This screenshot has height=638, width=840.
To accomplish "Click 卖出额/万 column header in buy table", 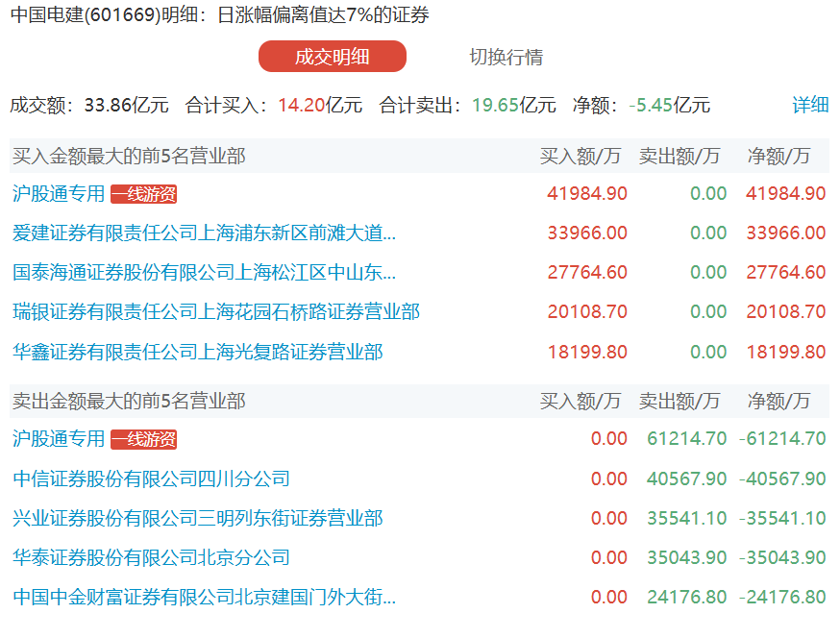I will coord(679,156).
